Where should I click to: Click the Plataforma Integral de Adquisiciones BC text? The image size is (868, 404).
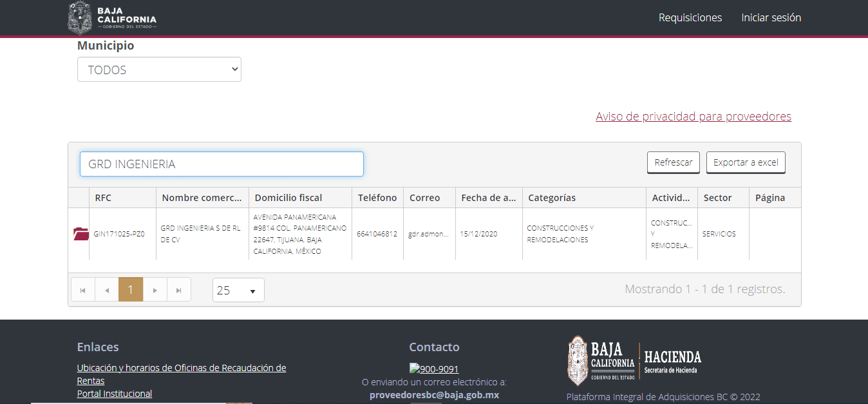pyautogui.click(x=663, y=397)
